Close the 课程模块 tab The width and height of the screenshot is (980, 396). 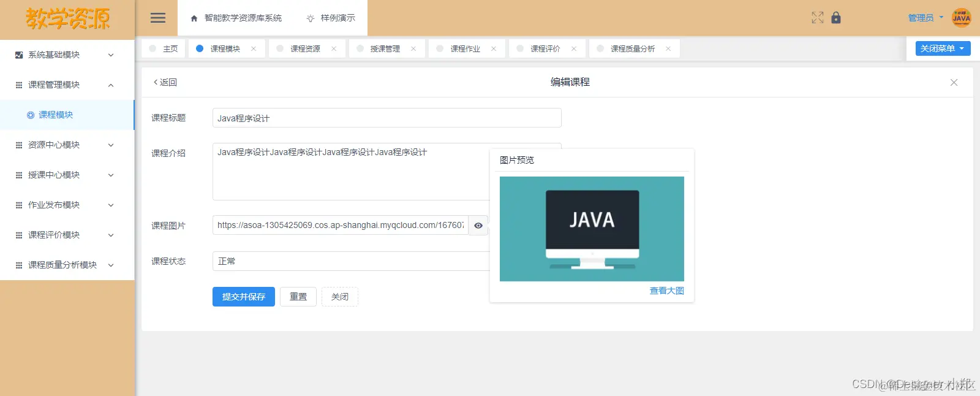tap(254, 49)
